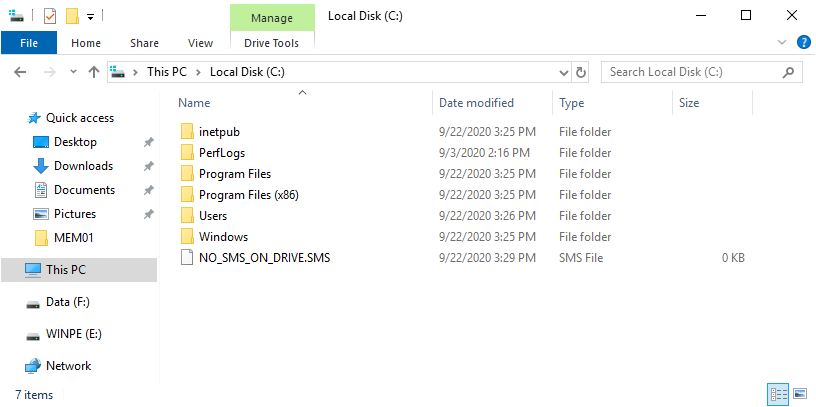Click the Back navigation arrow
This screenshot has width=816, height=407.
[22, 72]
